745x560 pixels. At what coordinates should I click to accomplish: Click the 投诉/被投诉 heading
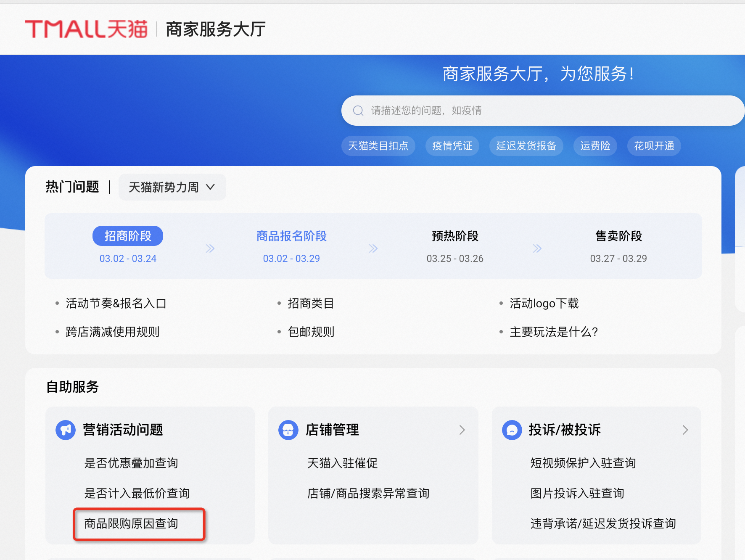[565, 430]
